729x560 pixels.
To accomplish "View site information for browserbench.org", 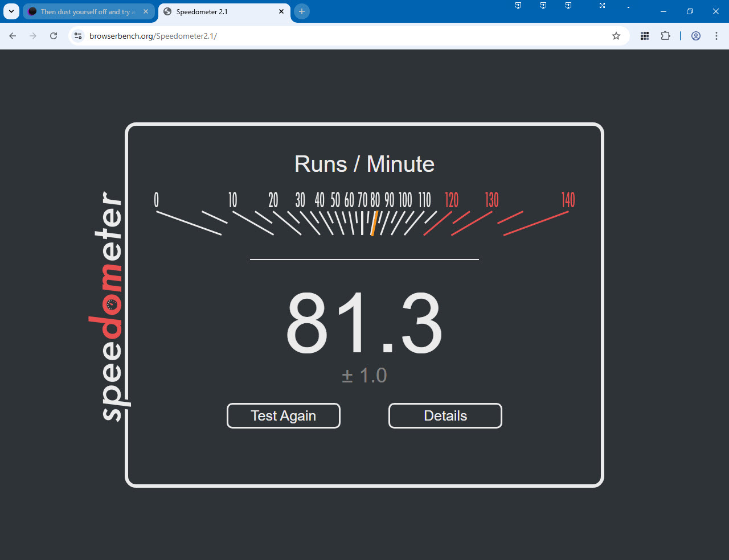I will point(79,36).
